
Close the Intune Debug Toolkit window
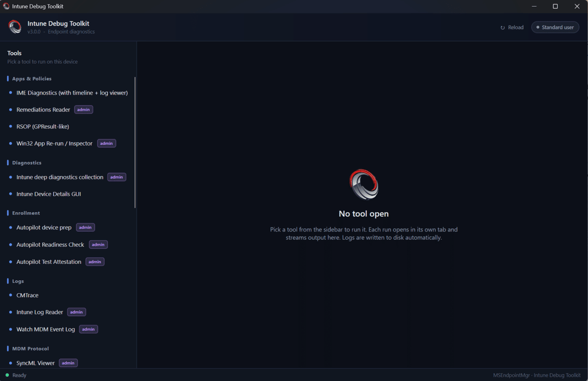(x=577, y=6)
